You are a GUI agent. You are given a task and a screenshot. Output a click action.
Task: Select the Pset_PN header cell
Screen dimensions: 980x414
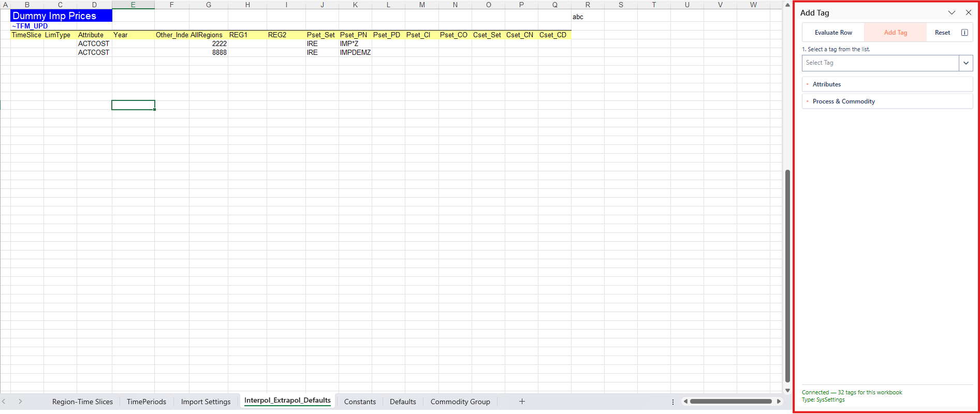click(355, 35)
